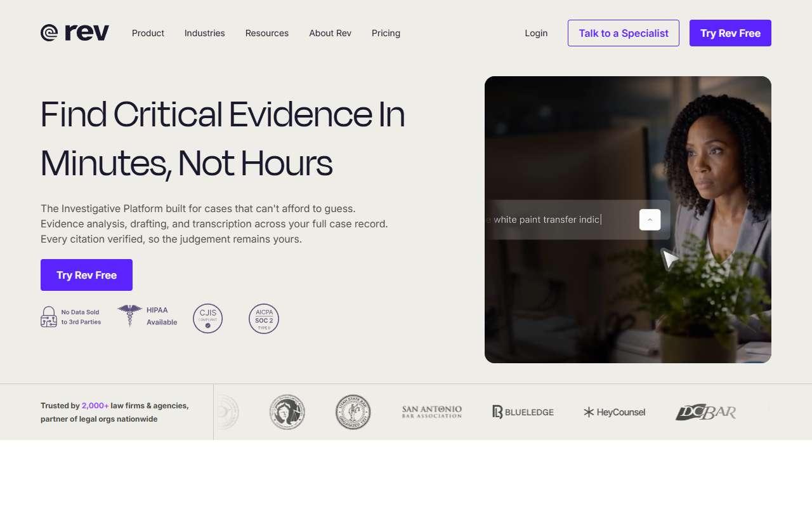812x508 pixels.
Task: Click the Rev logo in the header
Action: pyautogui.click(x=75, y=33)
